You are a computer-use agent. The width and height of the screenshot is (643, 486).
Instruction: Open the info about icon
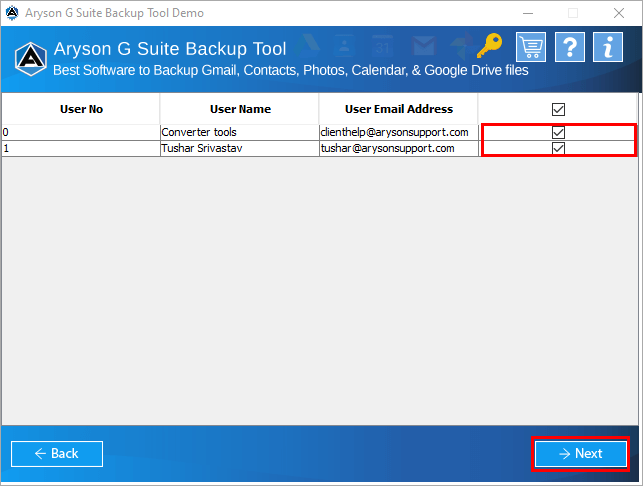[608, 47]
